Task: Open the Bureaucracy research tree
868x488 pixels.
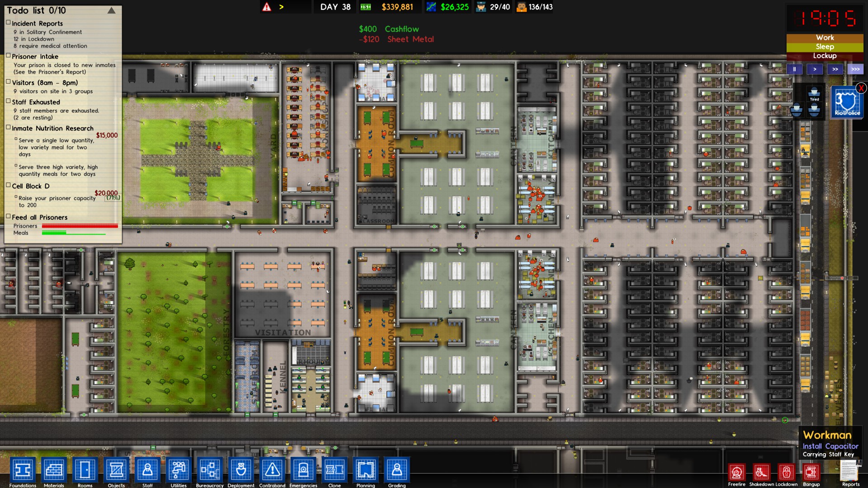Action: coord(210,470)
